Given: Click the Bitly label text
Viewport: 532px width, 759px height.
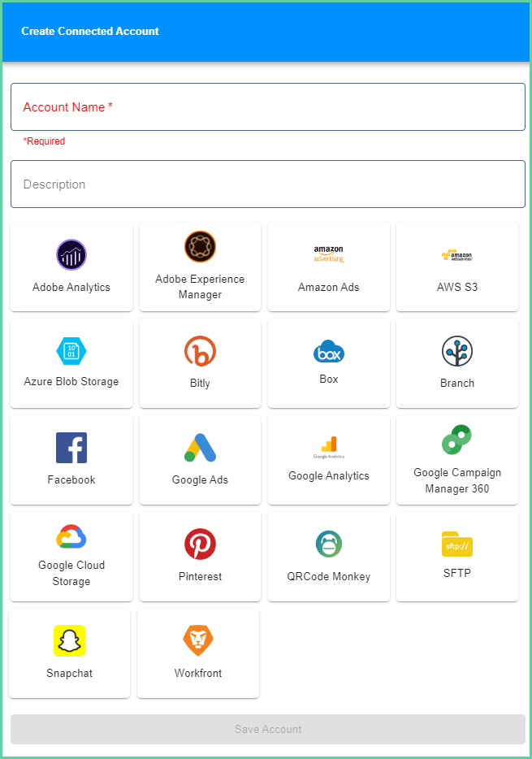Looking at the screenshot, I should (200, 384).
